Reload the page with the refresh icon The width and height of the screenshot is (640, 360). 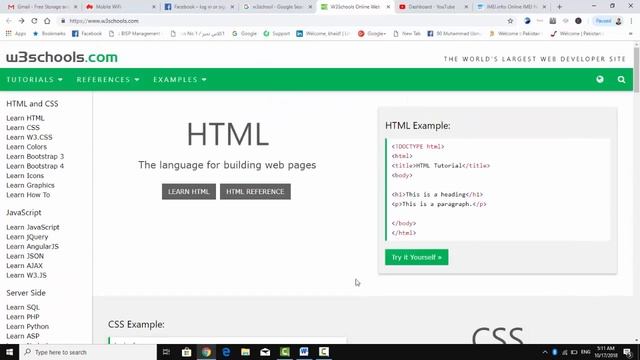point(34,21)
